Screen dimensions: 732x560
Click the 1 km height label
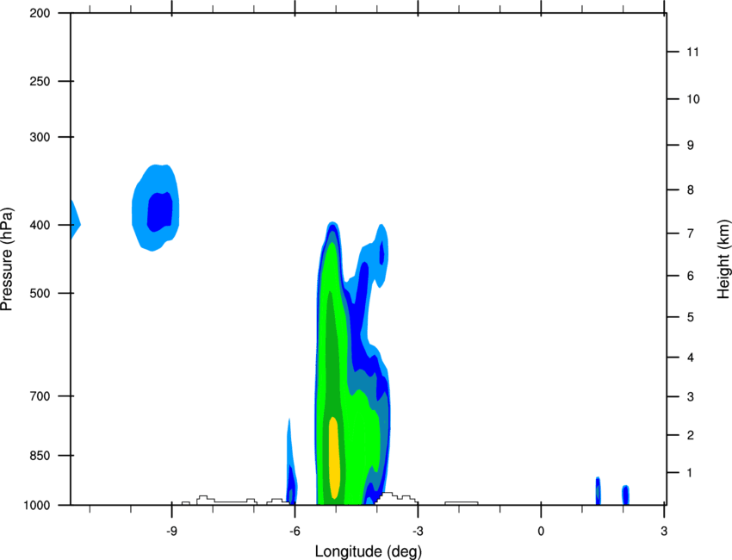click(x=691, y=473)
